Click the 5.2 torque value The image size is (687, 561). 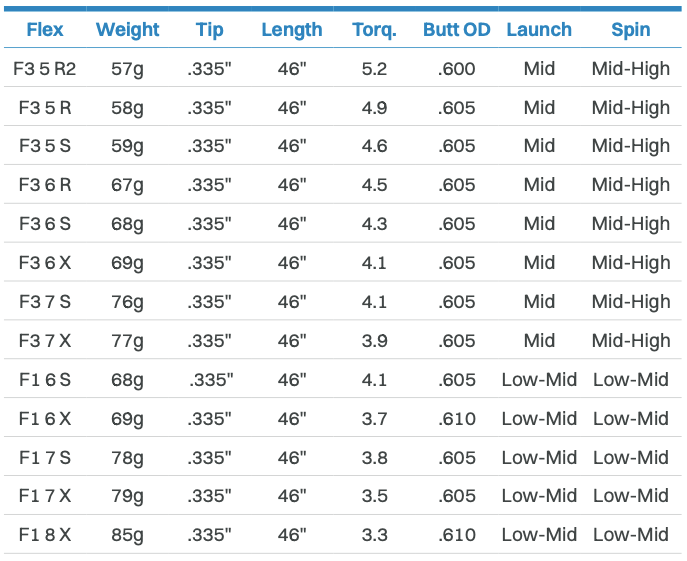375,69
